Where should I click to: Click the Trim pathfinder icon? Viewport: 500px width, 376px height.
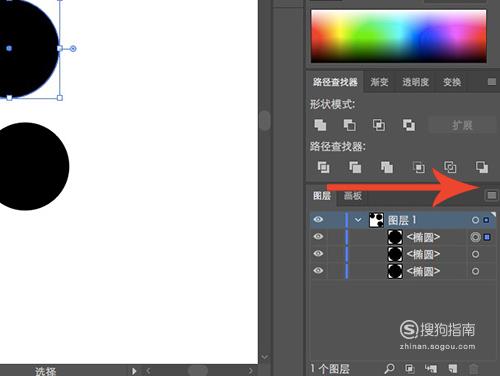point(355,167)
